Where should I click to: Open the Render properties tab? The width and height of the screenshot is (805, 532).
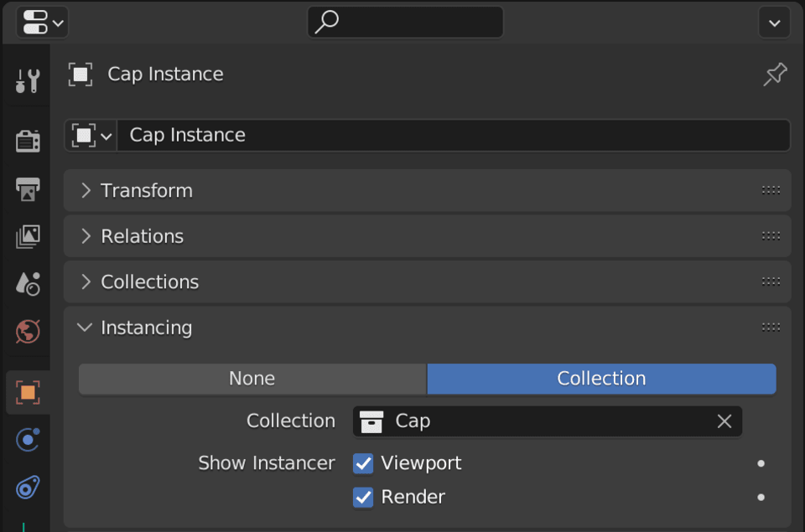pyautogui.click(x=26, y=141)
